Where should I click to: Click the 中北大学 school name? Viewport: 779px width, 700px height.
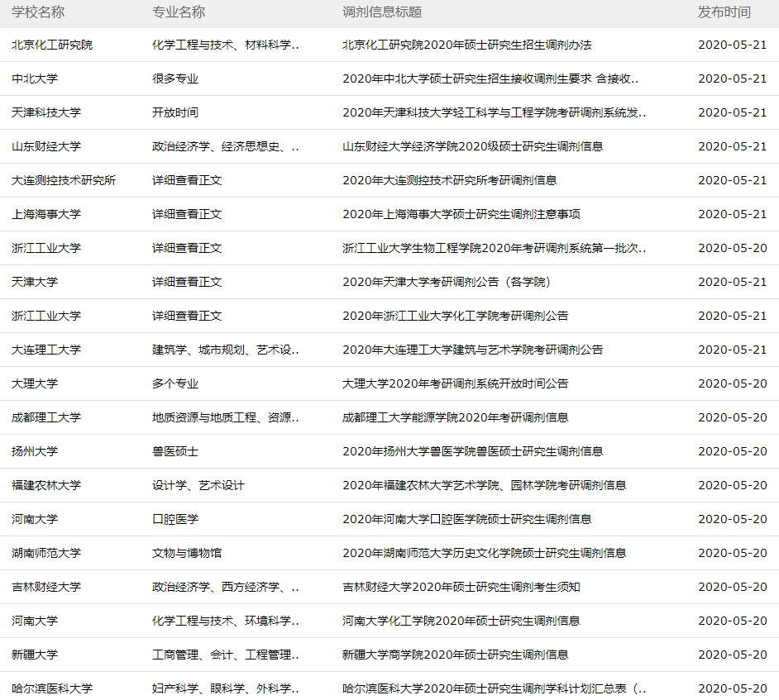35,79
